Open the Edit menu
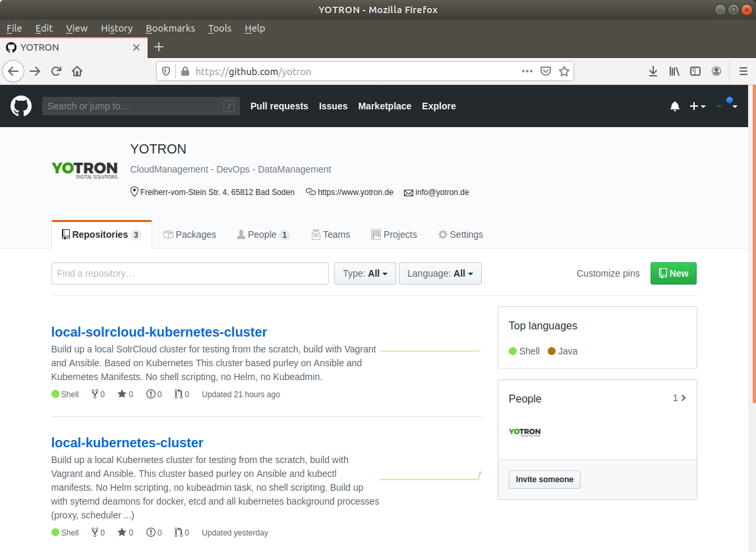756x552 pixels. click(44, 28)
